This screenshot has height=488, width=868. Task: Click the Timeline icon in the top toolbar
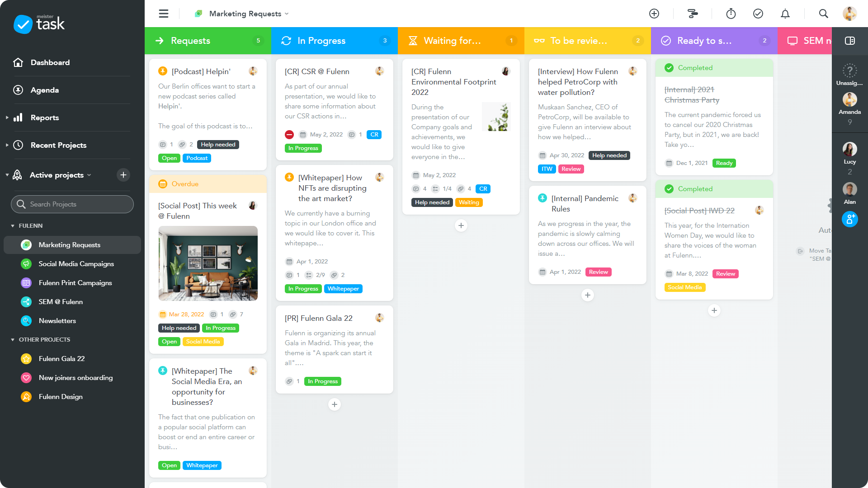(693, 14)
